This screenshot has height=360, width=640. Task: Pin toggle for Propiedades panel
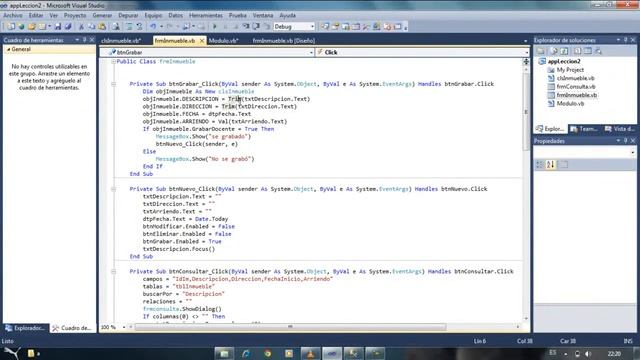(x=625, y=141)
